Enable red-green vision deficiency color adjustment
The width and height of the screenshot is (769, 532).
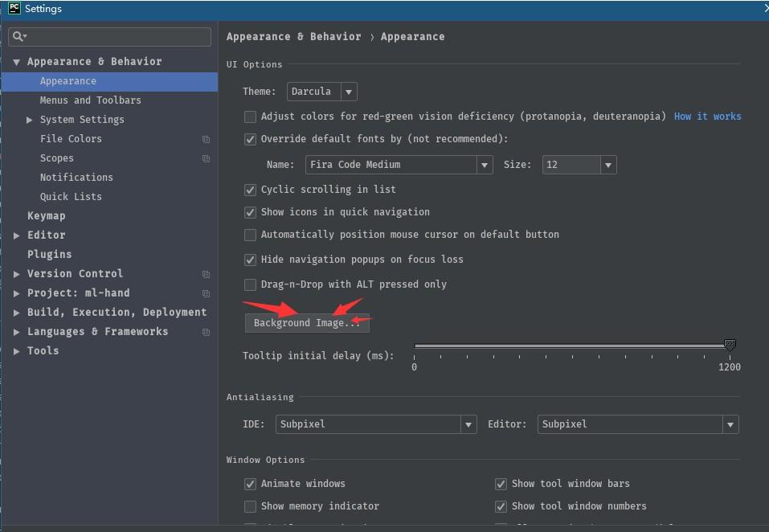[x=250, y=117]
